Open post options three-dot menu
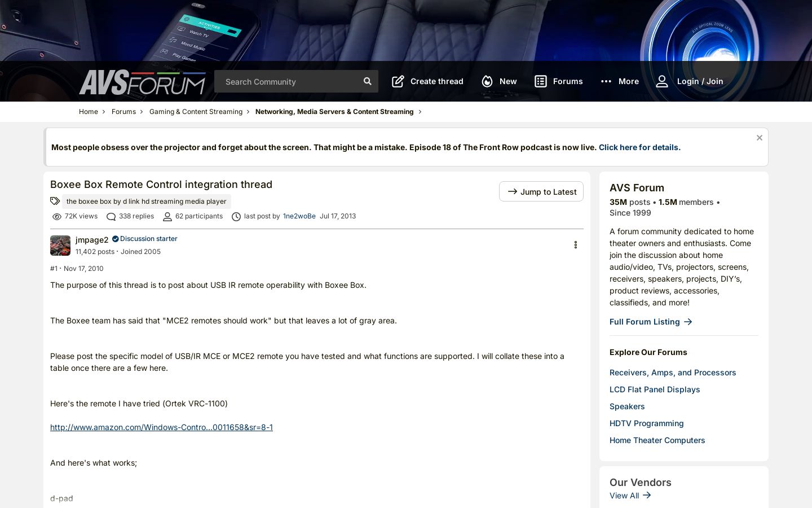The image size is (812, 508). click(576, 245)
